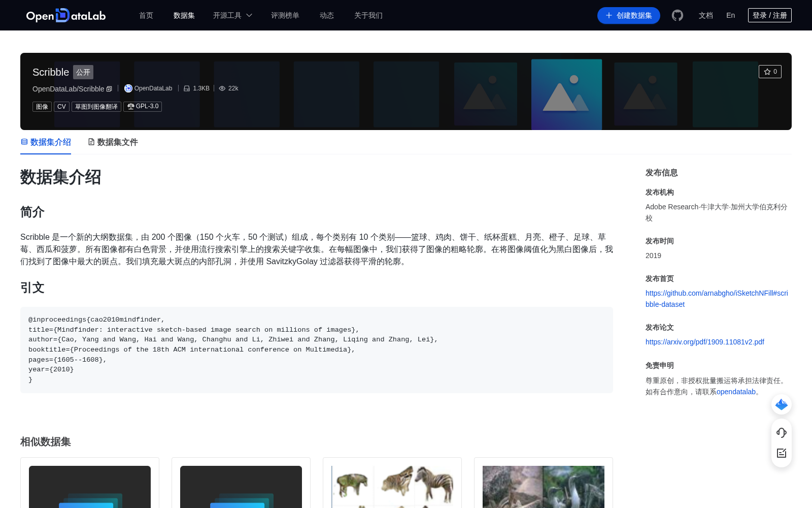The width and height of the screenshot is (812, 508).
Task: Click the 发布时间 value 2019
Action: pos(653,256)
